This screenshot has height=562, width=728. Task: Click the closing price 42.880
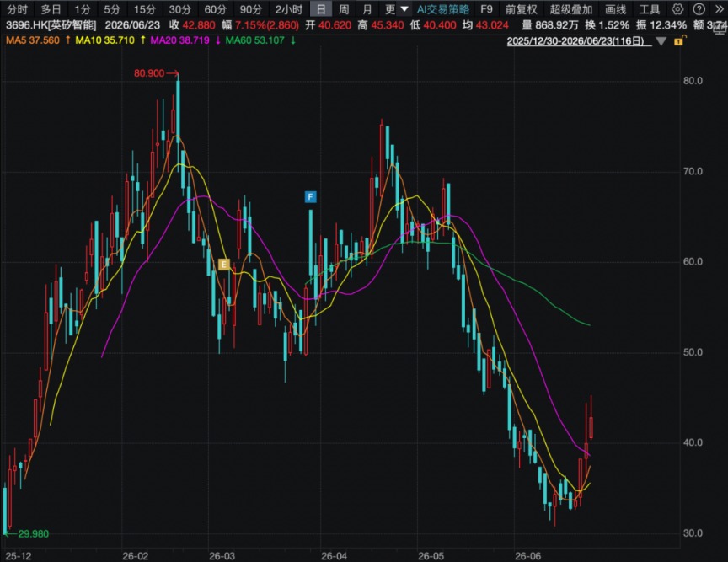click(199, 25)
